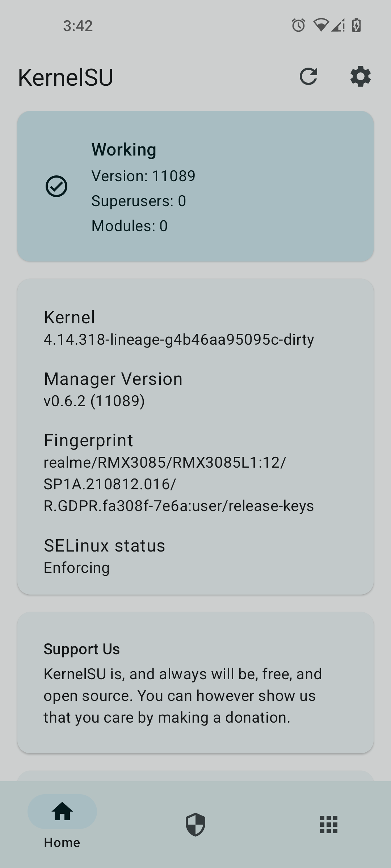Viewport: 391px width, 868px height.
Task: Select the device Fingerprint text
Action: (179, 484)
